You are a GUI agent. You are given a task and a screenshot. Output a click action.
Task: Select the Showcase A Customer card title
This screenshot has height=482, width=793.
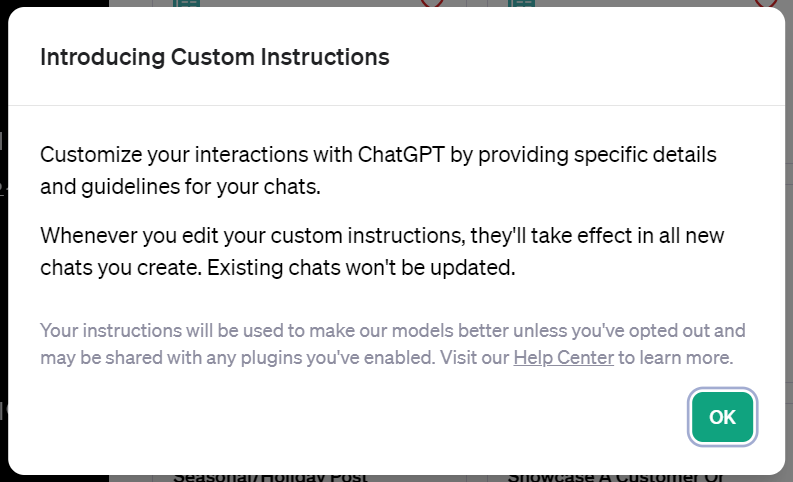(615, 478)
